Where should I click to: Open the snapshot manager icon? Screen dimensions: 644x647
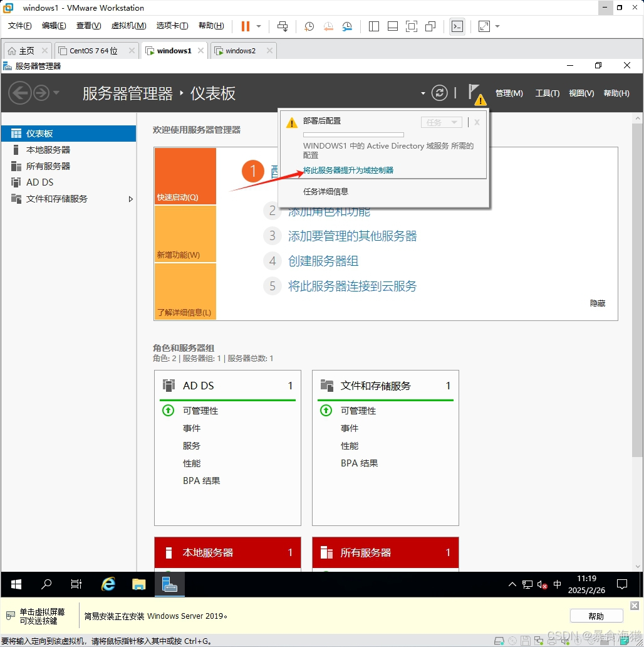[x=347, y=26]
